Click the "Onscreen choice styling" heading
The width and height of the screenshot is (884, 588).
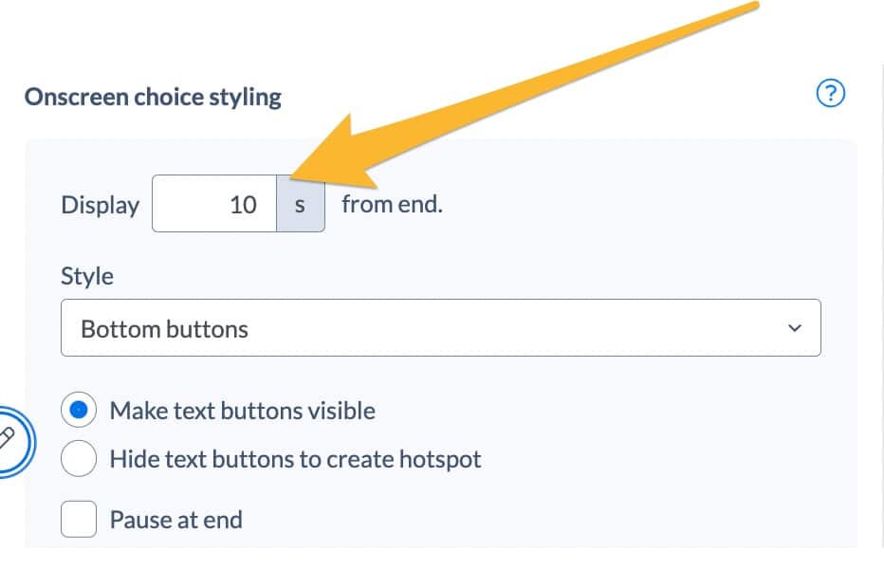[x=153, y=97]
